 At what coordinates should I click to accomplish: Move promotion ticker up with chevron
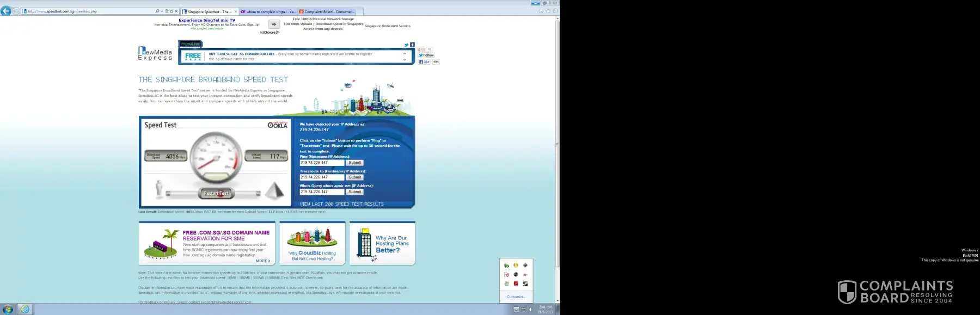coord(405,53)
